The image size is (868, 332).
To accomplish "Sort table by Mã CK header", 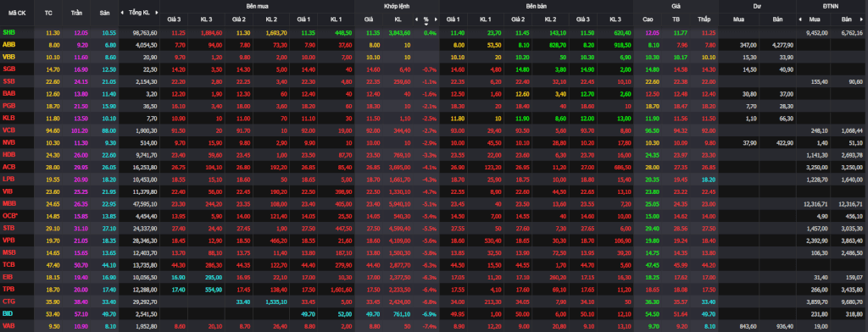I will (17, 12).
